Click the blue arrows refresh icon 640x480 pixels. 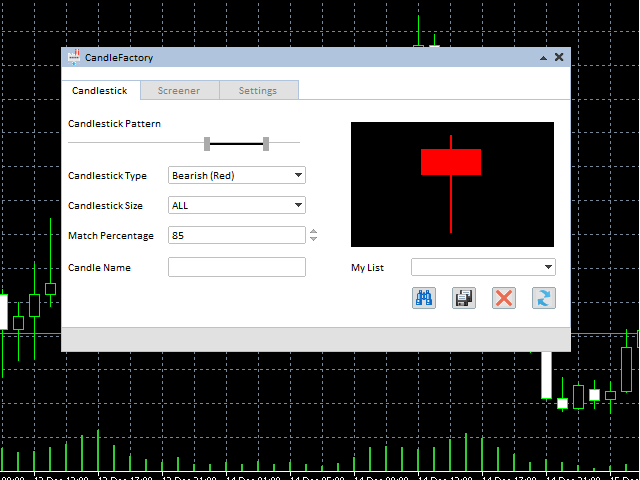tap(544, 298)
